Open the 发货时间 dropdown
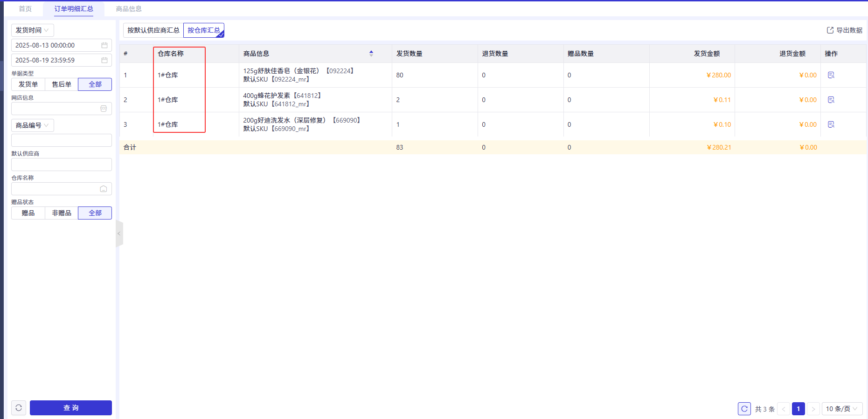868x419 pixels. coord(33,30)
